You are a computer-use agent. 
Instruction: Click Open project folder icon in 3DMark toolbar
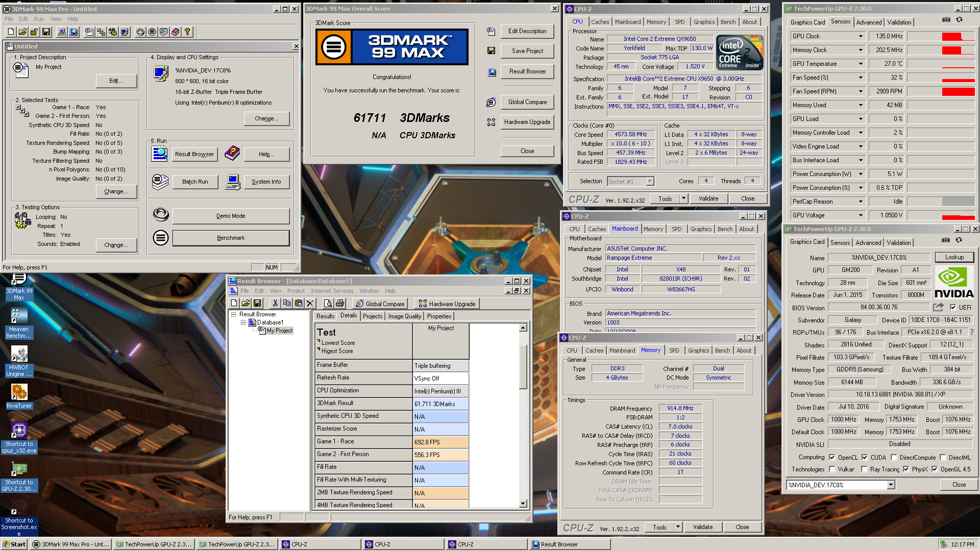(22, 32)
